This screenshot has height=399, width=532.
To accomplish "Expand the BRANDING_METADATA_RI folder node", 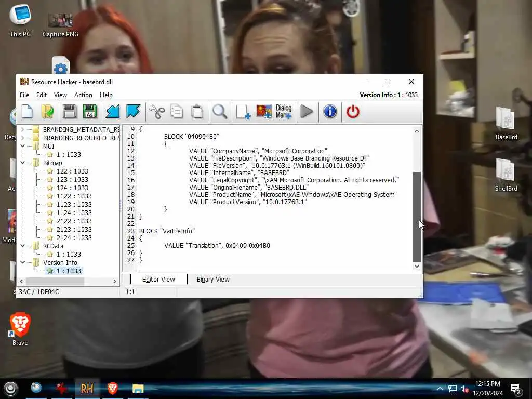I will pyautogui.click(x=22, y=129).
